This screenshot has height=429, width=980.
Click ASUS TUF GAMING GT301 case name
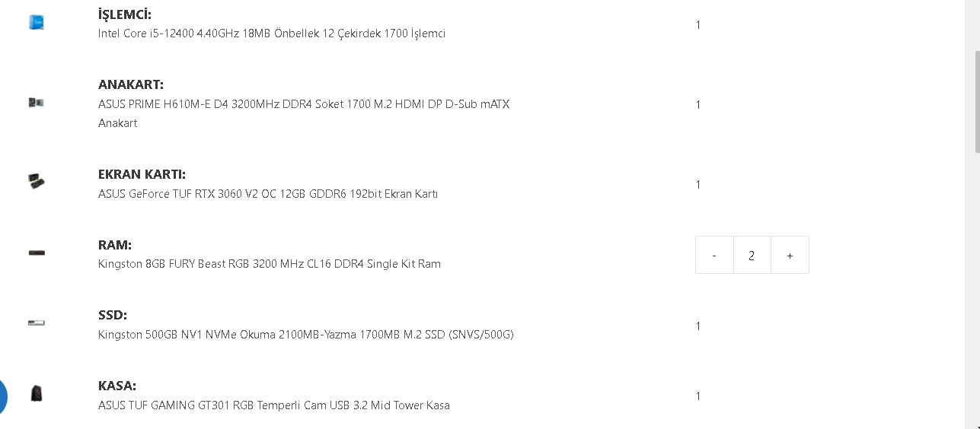[273, 405]
